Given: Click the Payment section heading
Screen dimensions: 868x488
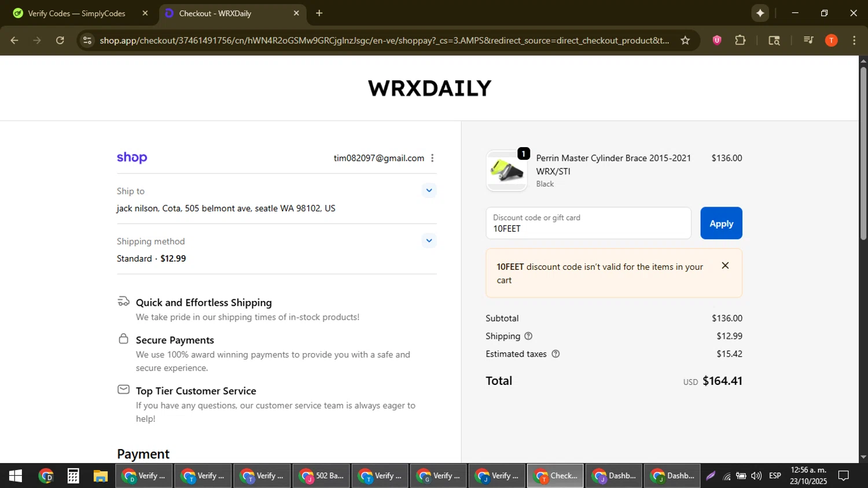Looking at the screenshot, I should (x=143, y=454).
